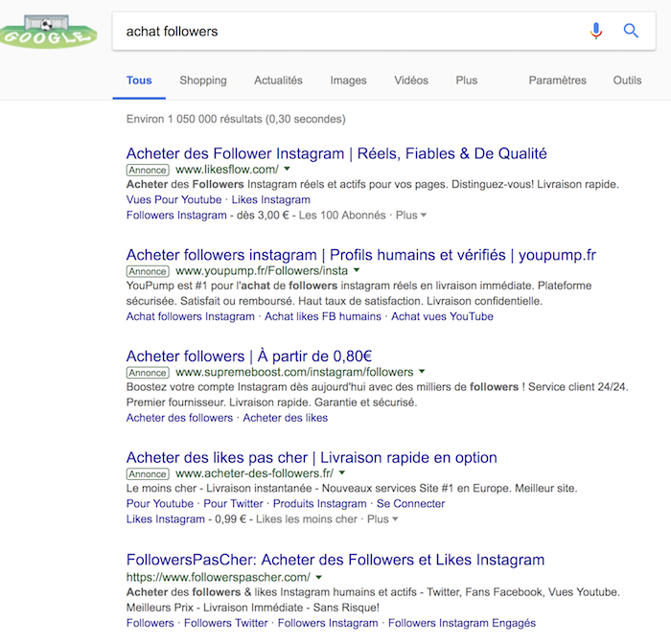This screenshot has width=671, height=644.
Task: Open the FollowersPasCher result title
Action: point(335,560)
